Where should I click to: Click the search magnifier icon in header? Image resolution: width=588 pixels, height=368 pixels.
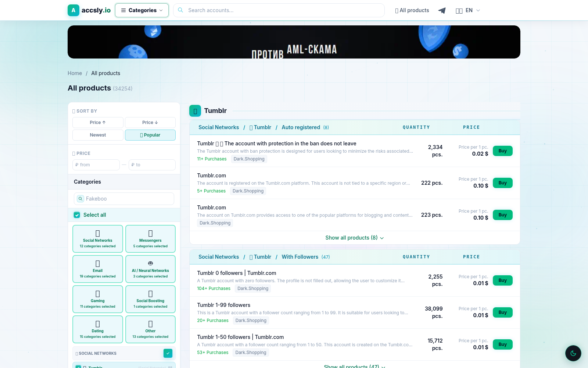(180, 10)
